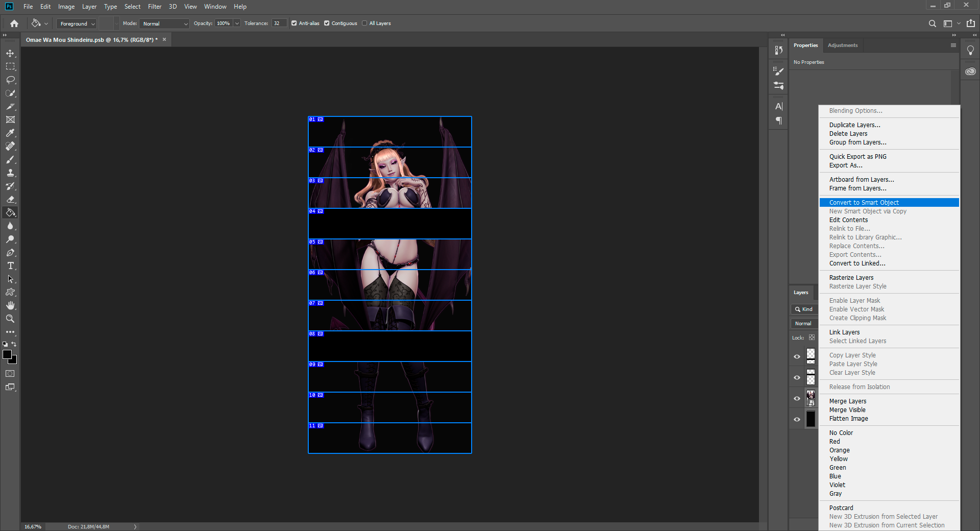This screenshot has width=980, height=531.
Task: Open the Character panel icon
Action: (x=778, y=106)
